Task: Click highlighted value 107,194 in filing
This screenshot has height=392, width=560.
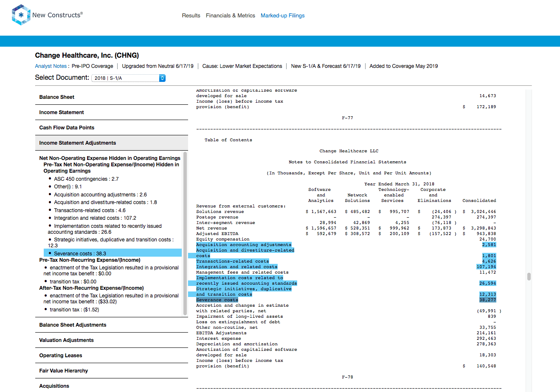Action: coord(487,267)
